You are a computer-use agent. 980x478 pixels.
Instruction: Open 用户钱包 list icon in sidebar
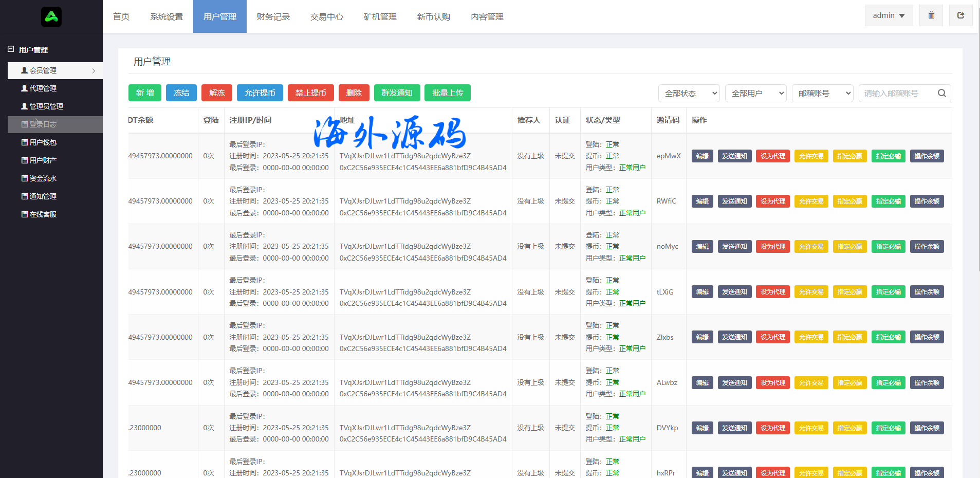point(24,142)
